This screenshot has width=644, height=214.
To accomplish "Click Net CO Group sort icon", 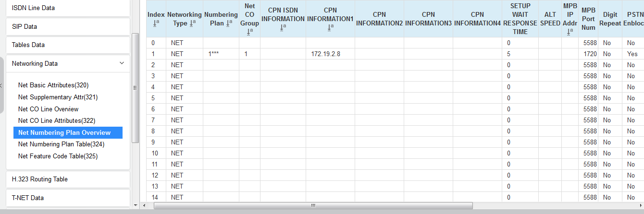I will pyautogui.click(x=249, y=32).
